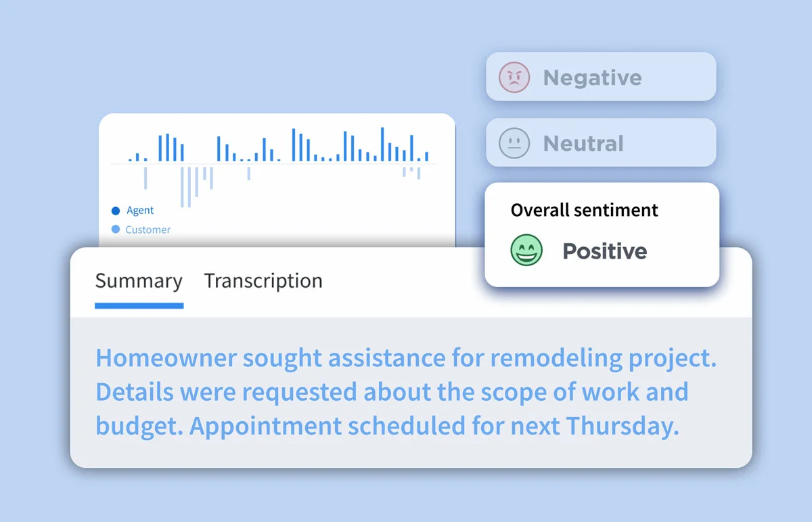Click the summary text about remodeling project
This screenshot has height=522, width=812.
click(406, 392)
